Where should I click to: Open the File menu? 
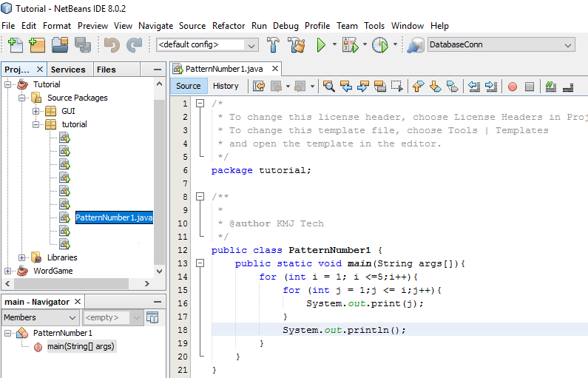[x=8, y=26]
